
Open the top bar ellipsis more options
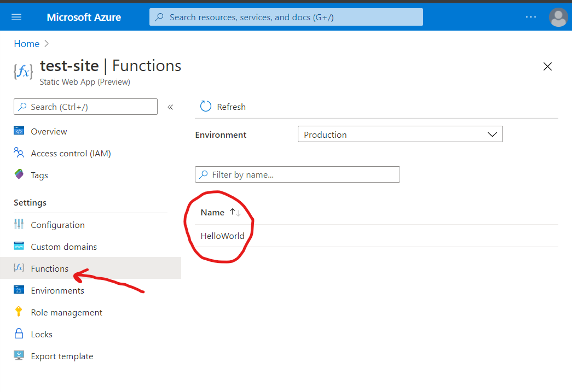click(531, 17)
